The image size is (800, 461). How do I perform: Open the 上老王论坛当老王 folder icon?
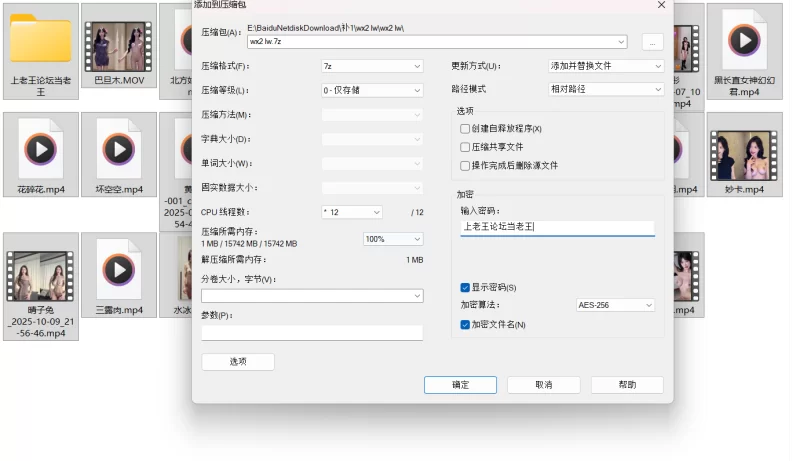click(x=40, y=39)
